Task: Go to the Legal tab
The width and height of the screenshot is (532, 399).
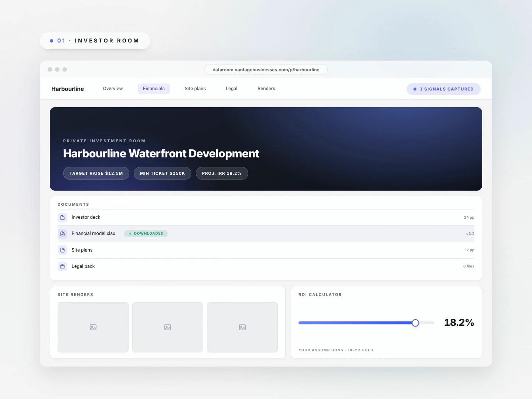Action: coord(232,89)
